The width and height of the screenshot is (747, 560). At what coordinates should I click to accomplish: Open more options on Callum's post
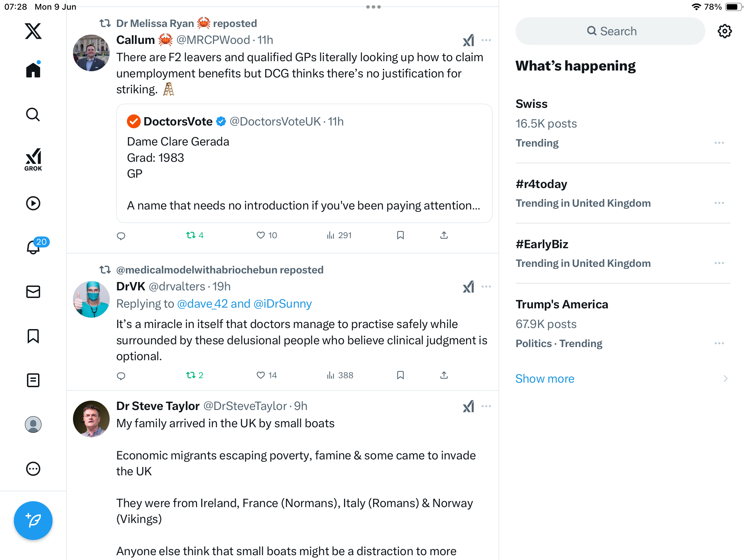coord(486,40)
